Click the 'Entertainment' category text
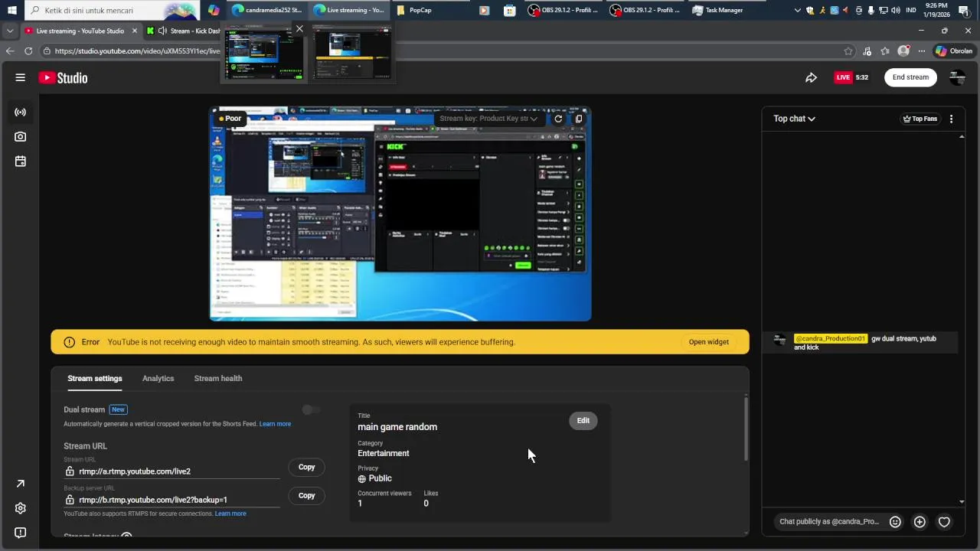Screen dimensions: 980x551 [x=384, y=453]
